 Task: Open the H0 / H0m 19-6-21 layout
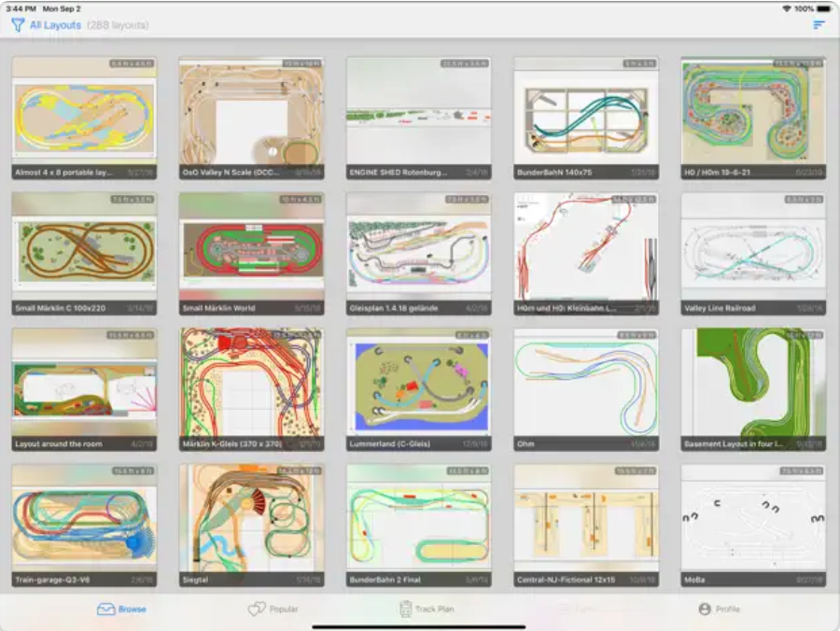(x=753, y=119)
